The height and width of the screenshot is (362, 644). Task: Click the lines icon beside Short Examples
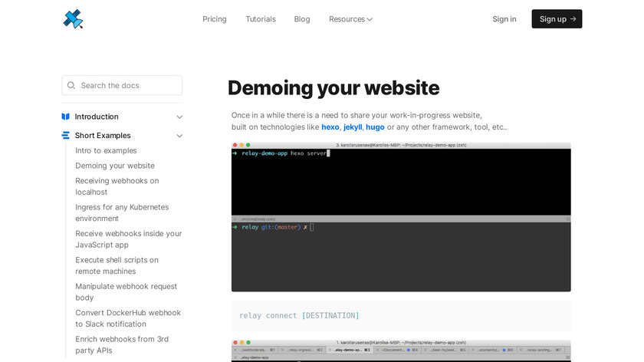click(x=65, y=135)
